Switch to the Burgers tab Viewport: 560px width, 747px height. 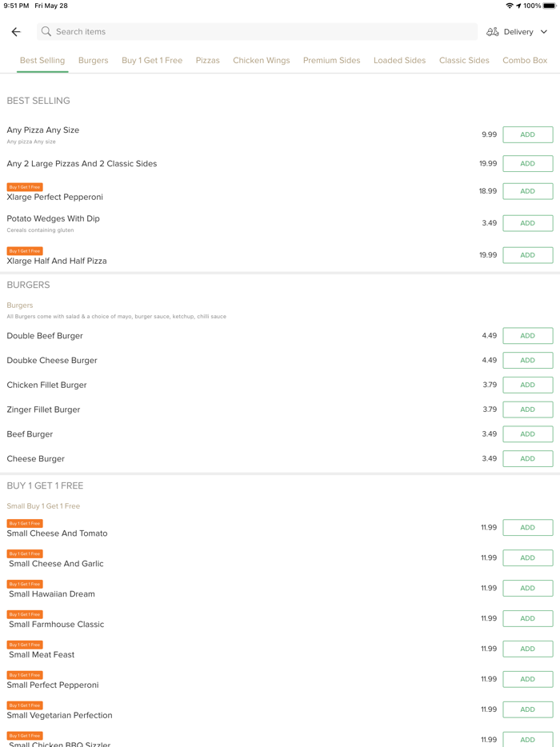click(93, 60)
